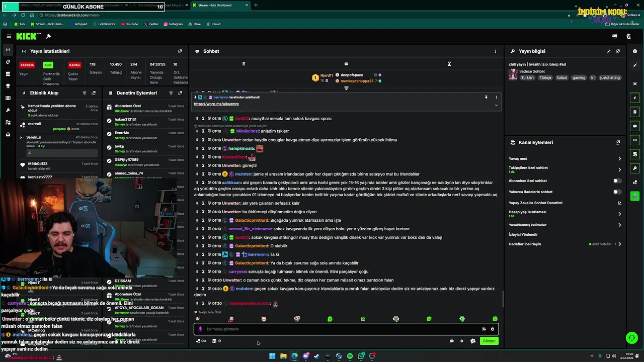Open the worp.me/ulkuemre pinned link

216,104
